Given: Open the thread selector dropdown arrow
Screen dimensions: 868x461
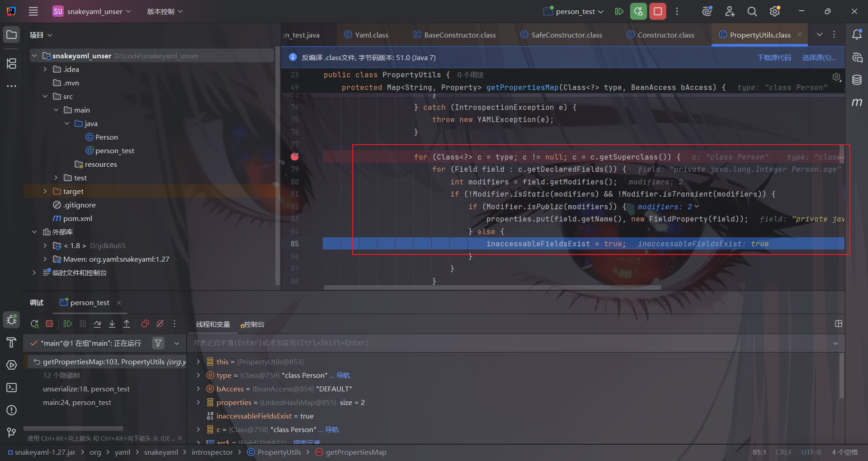Looking at the screenshot, I should coord(177,343).
